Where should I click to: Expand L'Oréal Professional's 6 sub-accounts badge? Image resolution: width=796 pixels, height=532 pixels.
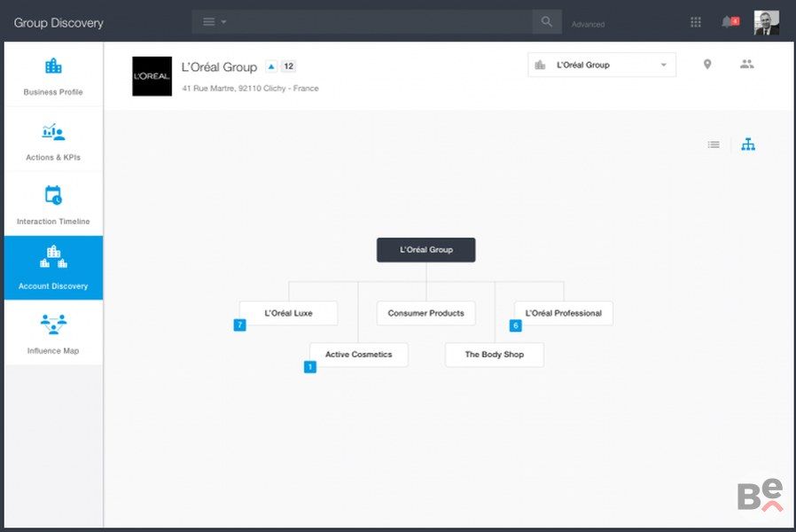[x=515, y=325]
